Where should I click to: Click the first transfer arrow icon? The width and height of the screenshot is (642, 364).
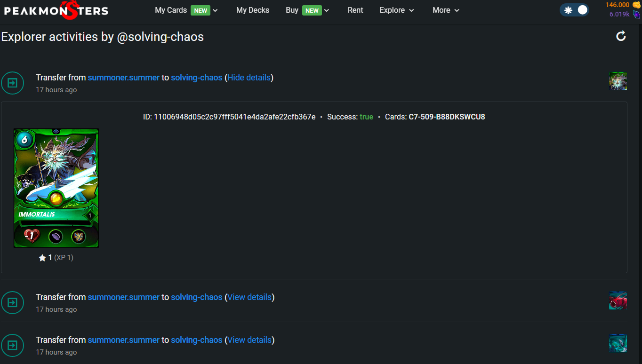12,83
